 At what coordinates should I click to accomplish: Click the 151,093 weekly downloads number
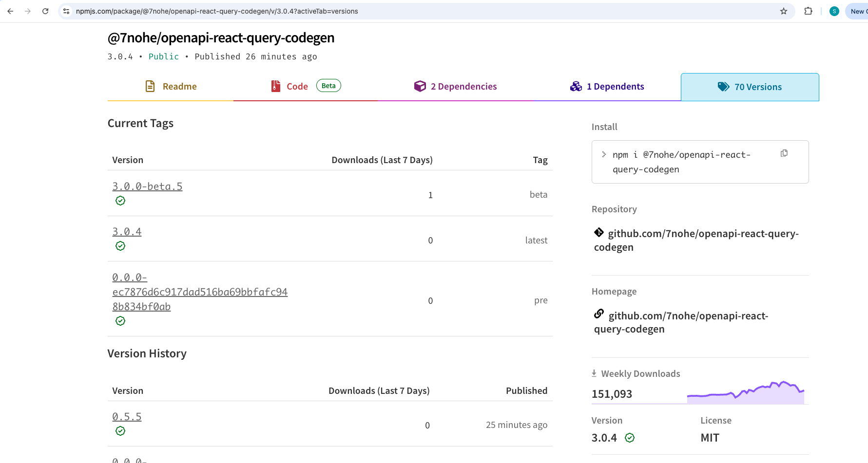(x=612, y=394)
